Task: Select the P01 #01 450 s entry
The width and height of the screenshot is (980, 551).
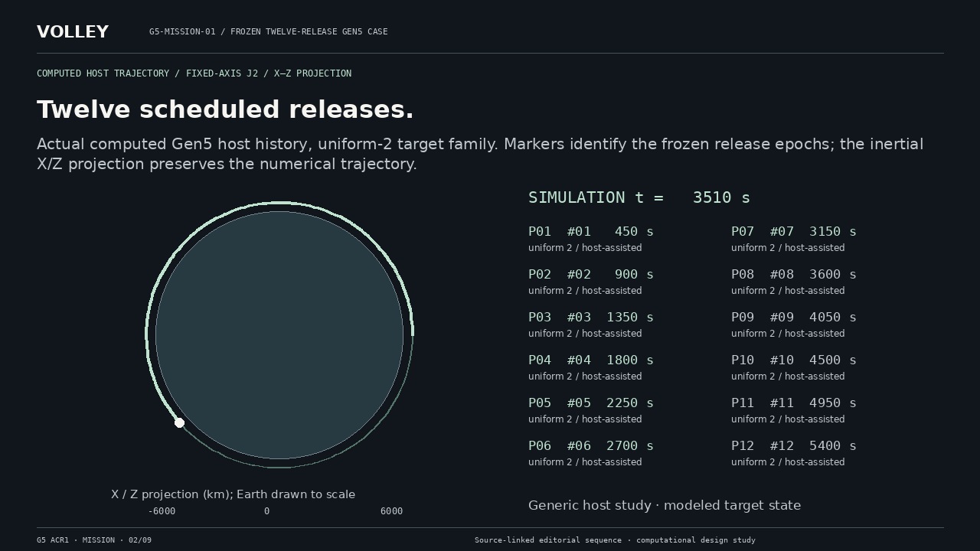Action: [591, 231]
